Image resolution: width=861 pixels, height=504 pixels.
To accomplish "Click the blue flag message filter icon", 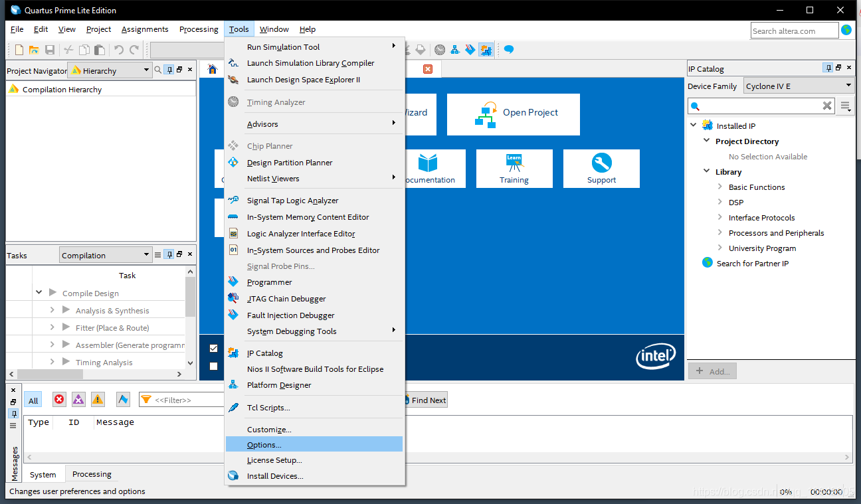I will point(123,399).
